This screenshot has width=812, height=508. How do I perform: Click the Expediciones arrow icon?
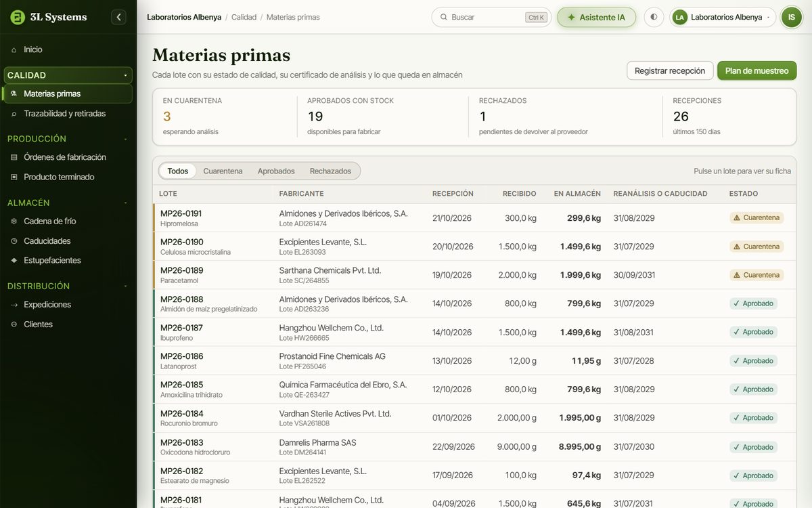click(14, 305)
